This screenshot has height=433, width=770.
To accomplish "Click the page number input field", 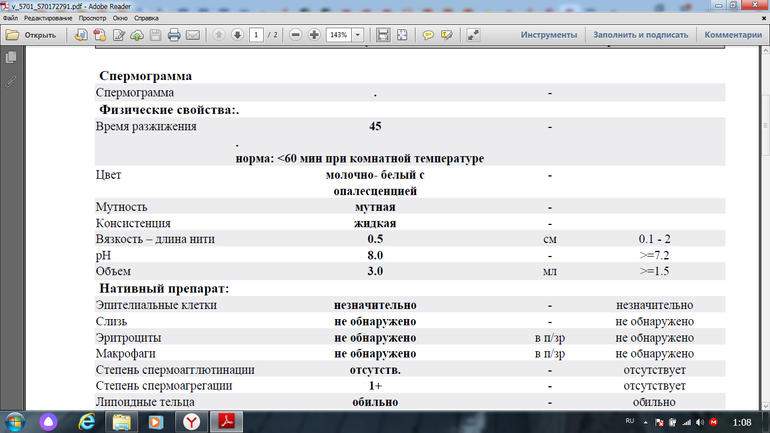I will pos(257,34).
